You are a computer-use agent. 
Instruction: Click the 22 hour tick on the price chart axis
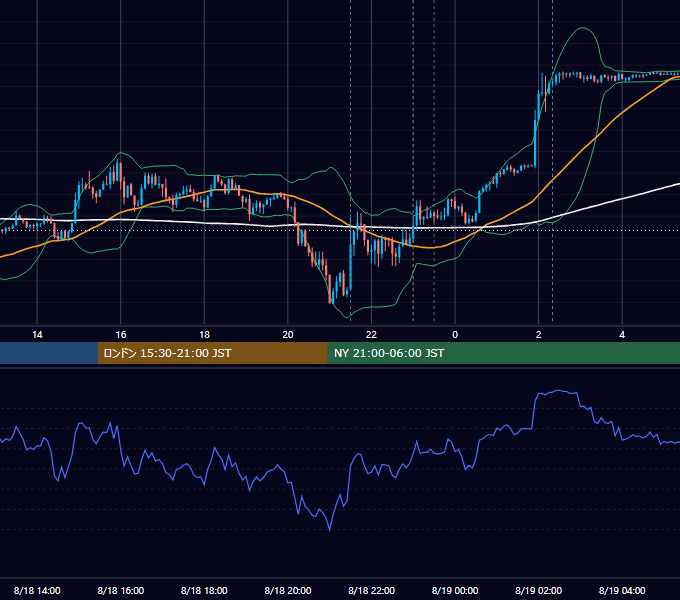[371, 335]
